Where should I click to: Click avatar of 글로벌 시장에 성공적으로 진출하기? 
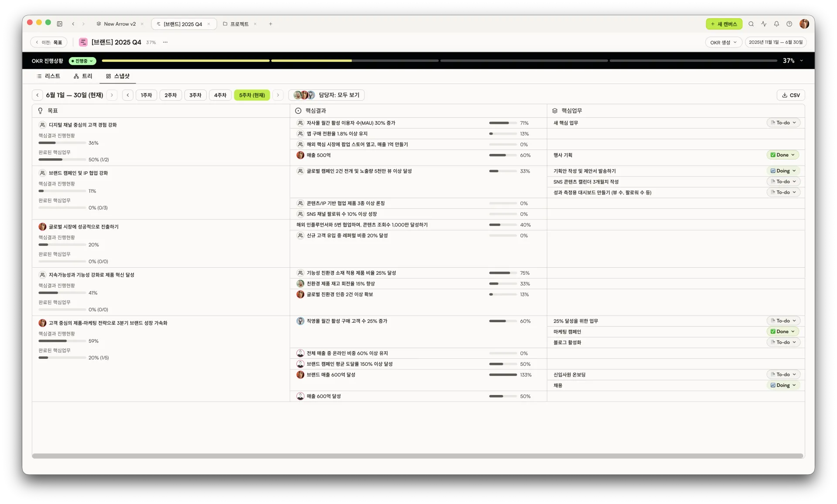click(42, 227)
